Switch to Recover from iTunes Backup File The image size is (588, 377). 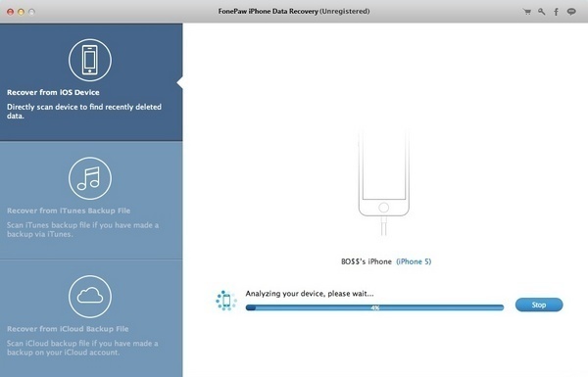point(91,201)
